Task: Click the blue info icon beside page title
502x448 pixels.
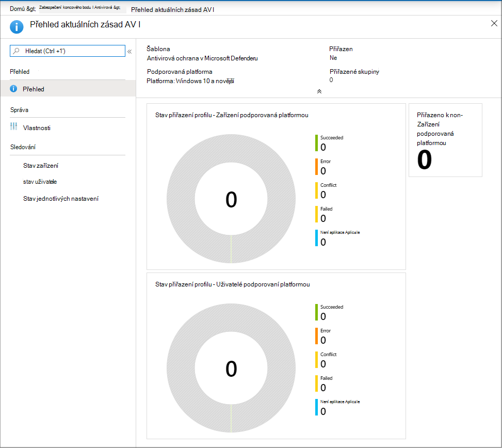Action: coord(17,26)
